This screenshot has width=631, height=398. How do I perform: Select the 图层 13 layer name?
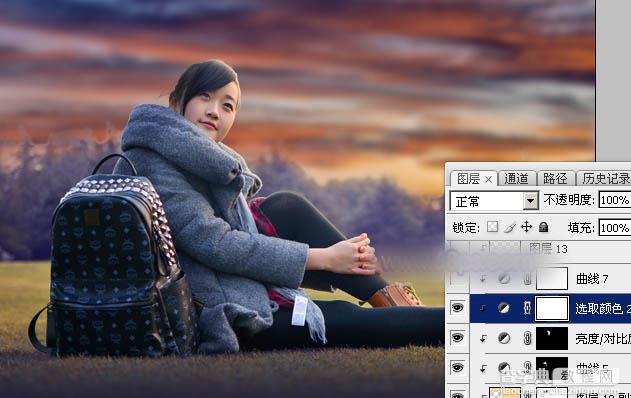click(548, 249)
